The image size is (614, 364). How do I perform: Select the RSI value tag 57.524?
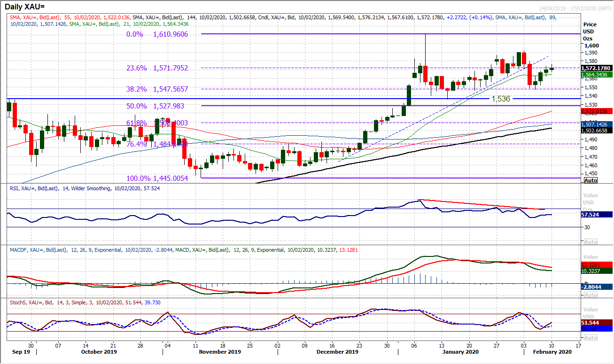tap(593, 214)
